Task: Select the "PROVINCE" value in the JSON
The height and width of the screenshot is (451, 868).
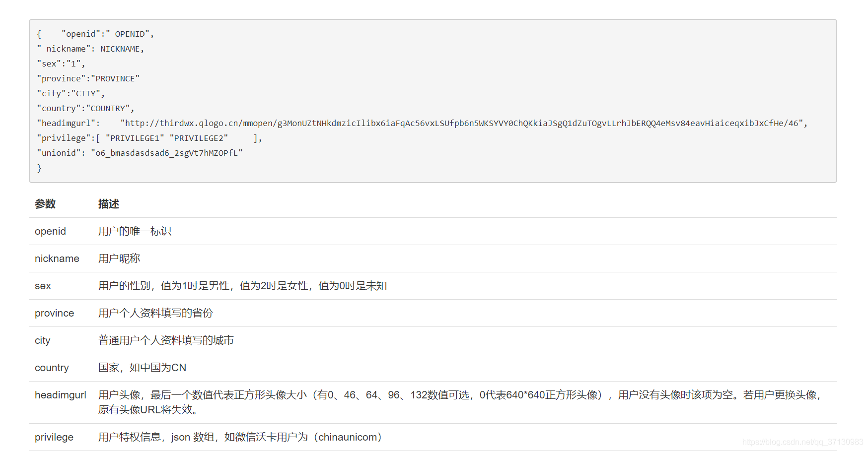Action: pyautogui.click(x=114, y=78)
